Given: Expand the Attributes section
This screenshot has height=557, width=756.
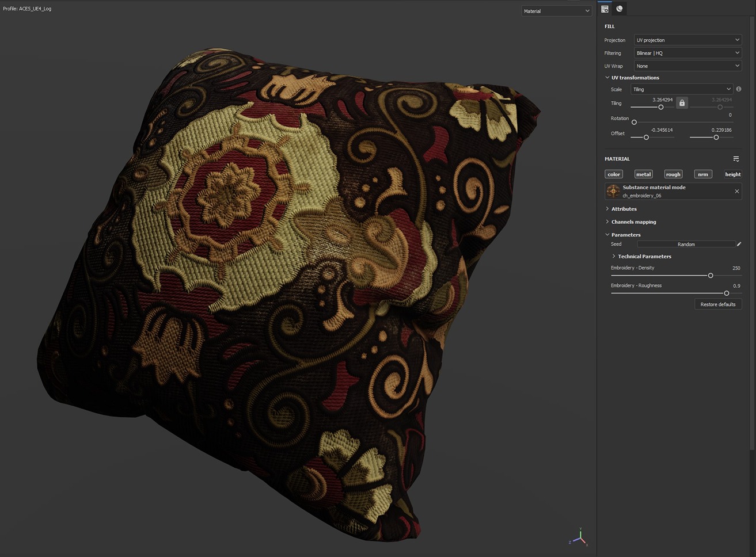Looking at the screenshot, I should click(624, 209).
